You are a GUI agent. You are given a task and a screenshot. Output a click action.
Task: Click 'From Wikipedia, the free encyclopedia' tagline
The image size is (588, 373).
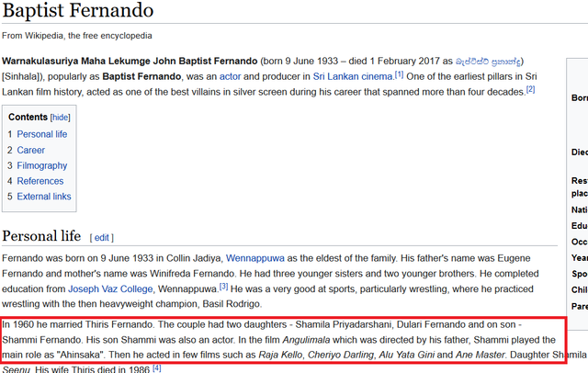point(77,36)
